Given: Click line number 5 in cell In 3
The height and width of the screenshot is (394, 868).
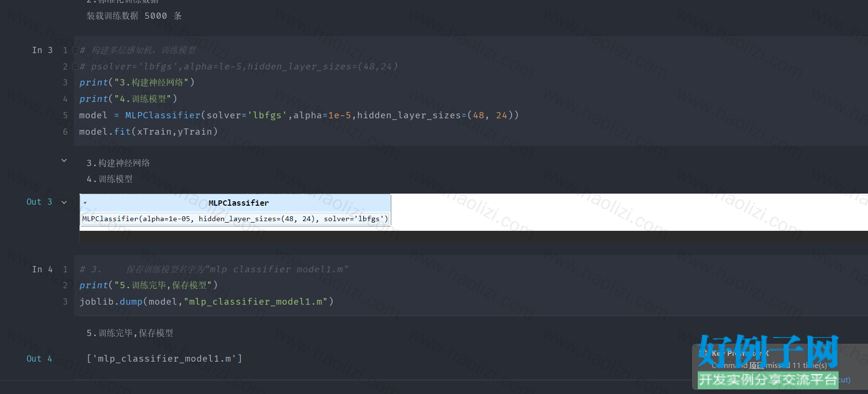Looking at the screenshot, I should [x=65, y=115].
